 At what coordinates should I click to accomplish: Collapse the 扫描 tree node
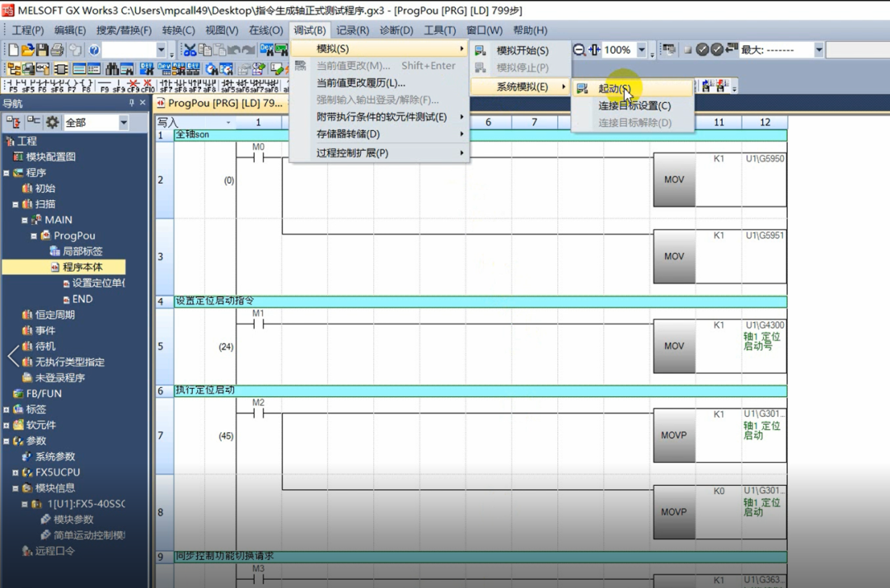tap(16, 204)
